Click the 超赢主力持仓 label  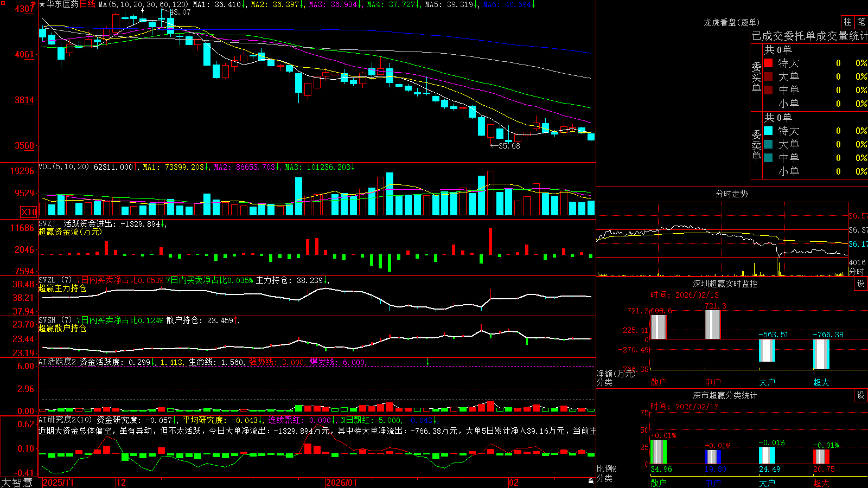62,288
